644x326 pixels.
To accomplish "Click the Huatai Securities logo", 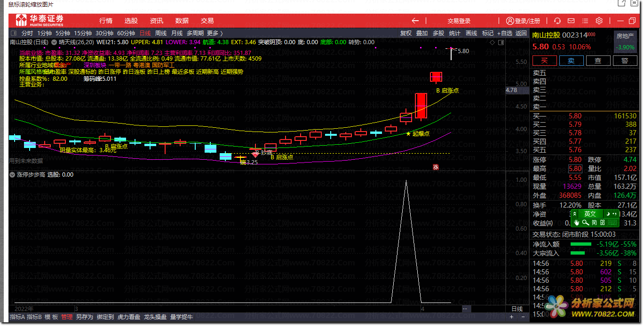I will coord(40,21).
